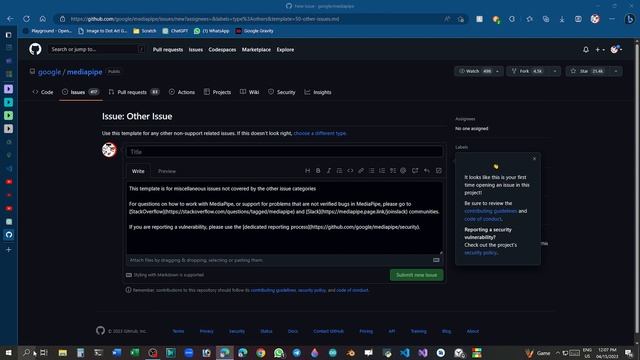Apply bold formatting in the editor toolbar
640x360 pixels.
click(x=318, y=171)
